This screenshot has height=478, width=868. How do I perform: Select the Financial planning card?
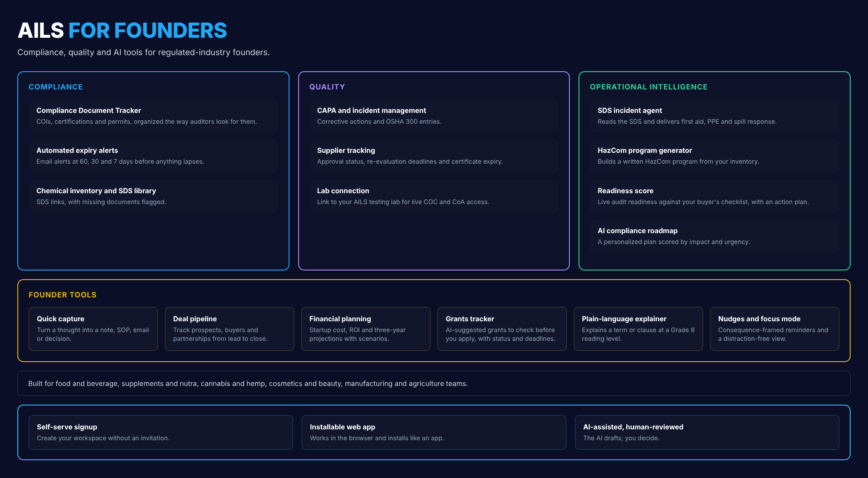click(366, 329)
